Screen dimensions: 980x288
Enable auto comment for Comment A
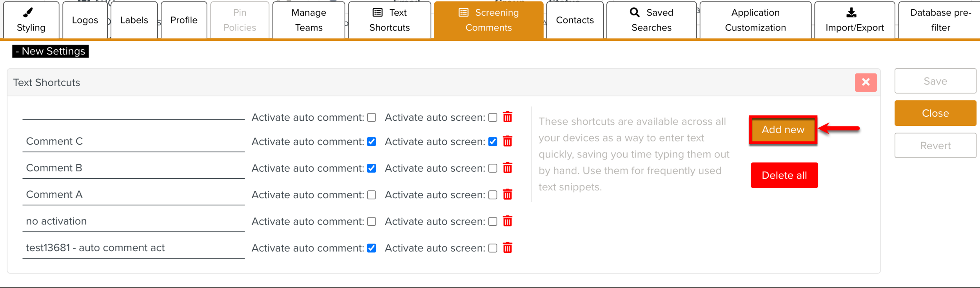click(371, 195)
